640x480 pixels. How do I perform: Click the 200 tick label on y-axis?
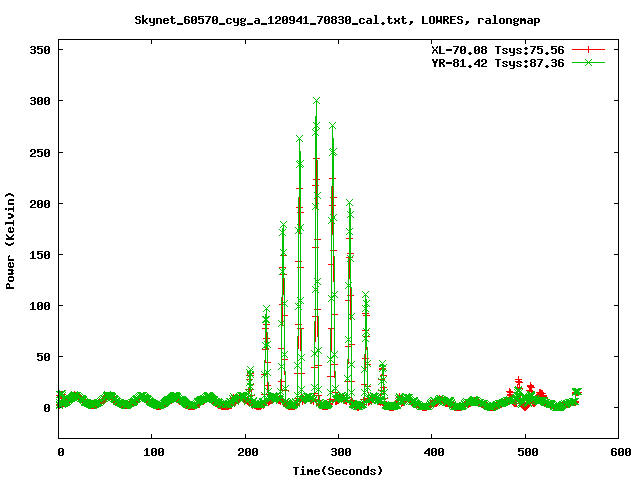[40, 204]
